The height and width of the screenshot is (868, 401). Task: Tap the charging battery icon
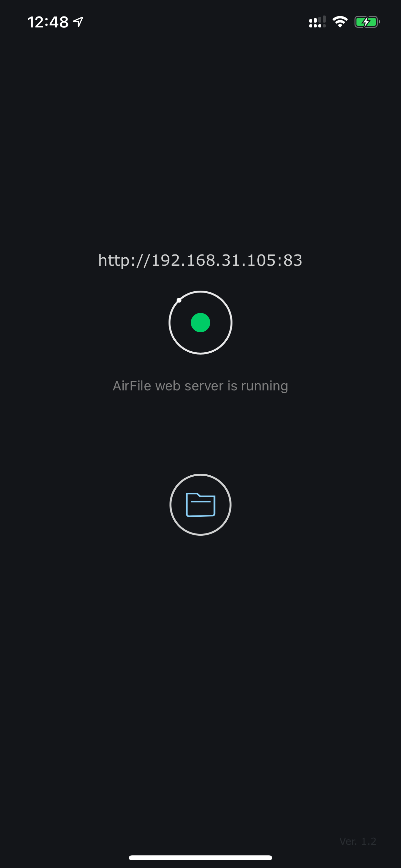(367, 22)
